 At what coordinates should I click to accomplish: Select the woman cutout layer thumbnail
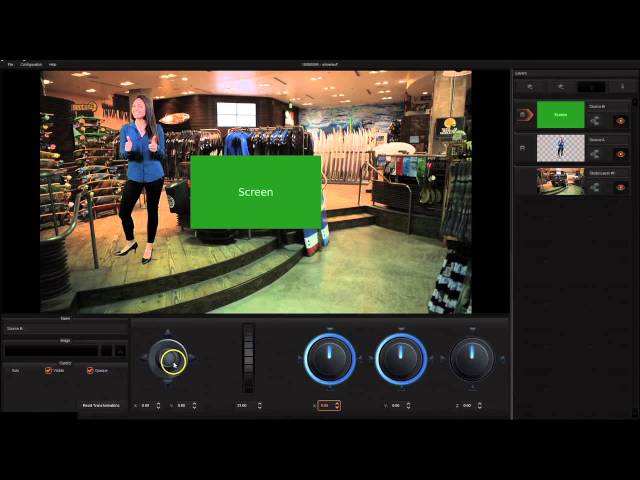coord(560,148)
